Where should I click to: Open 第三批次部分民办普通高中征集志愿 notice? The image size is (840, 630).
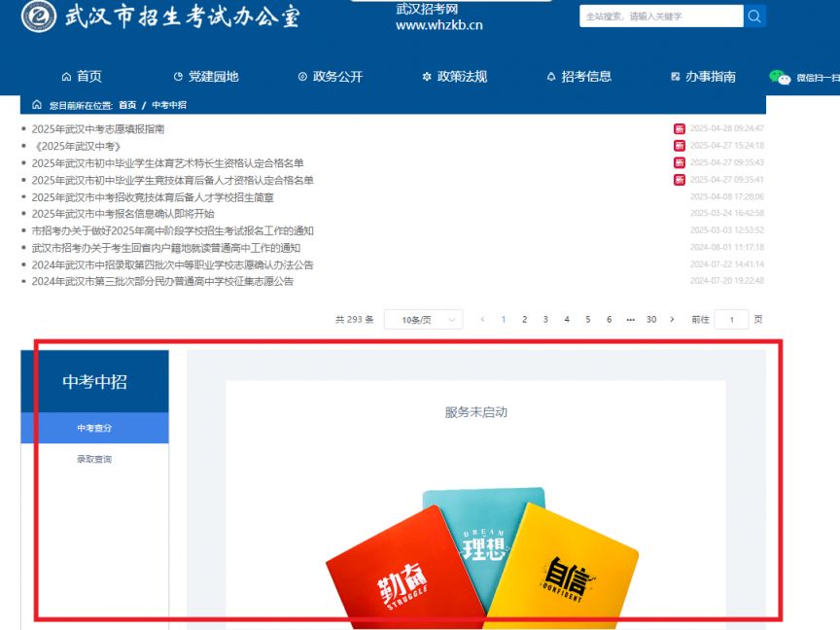pos(162,281)
